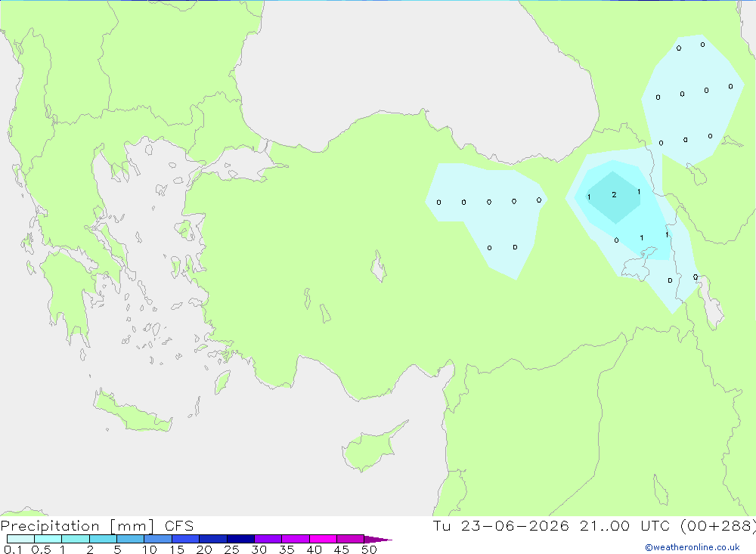756x554 pixels.
Task: Pick the purple swatch between 30 and 35
Action: tap(268, 539)
